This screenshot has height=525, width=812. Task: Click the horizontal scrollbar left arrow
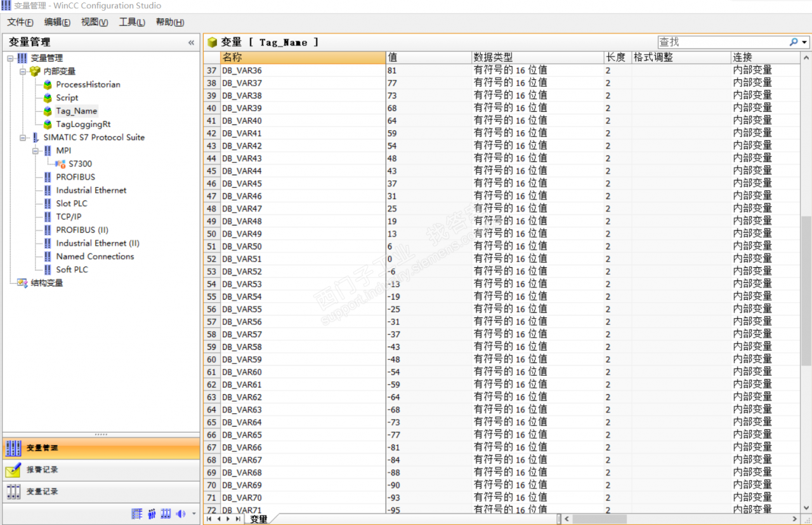tap(567, 519)
